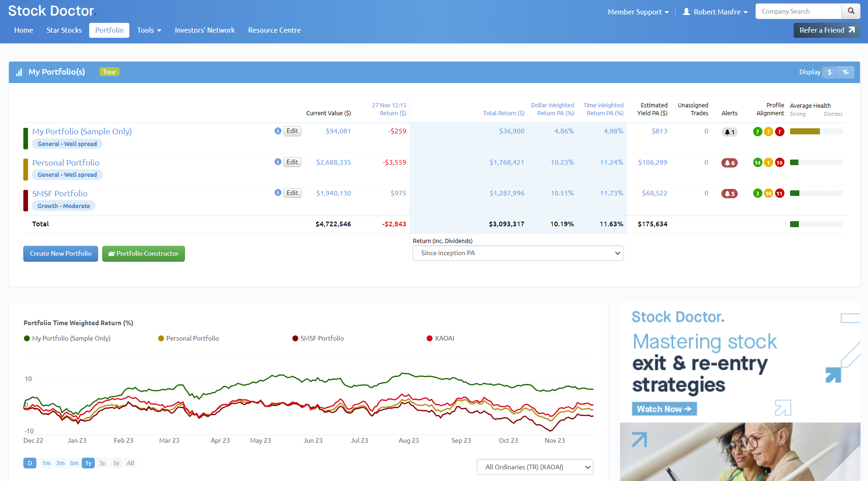Click the red alerts bell showing 6

(x=729, y=163)
